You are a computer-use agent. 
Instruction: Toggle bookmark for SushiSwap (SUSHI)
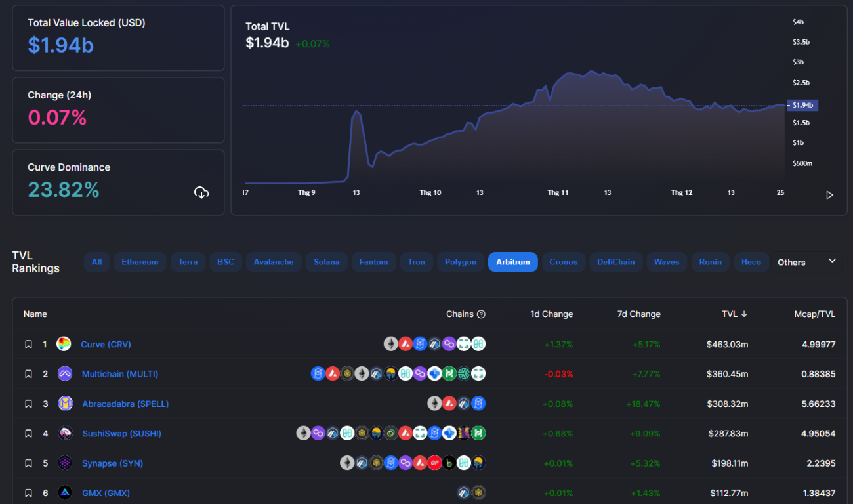coord(28,434)
